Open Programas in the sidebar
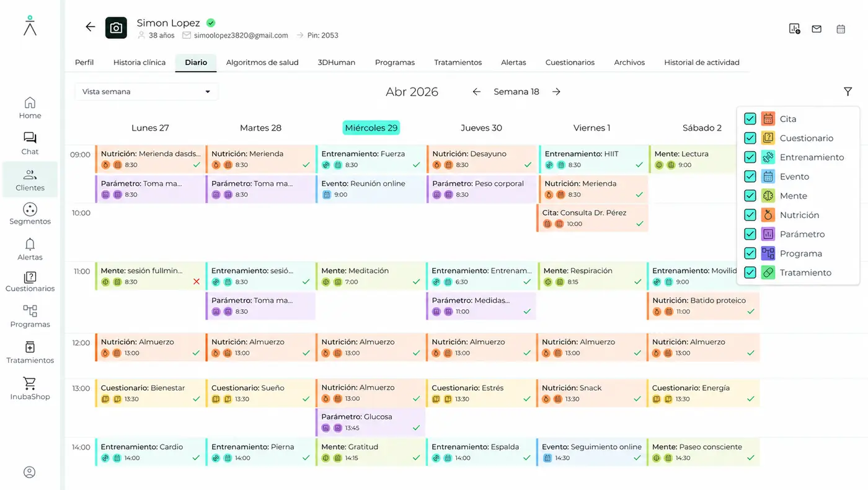The image size is (868, 490). [30, 317]
